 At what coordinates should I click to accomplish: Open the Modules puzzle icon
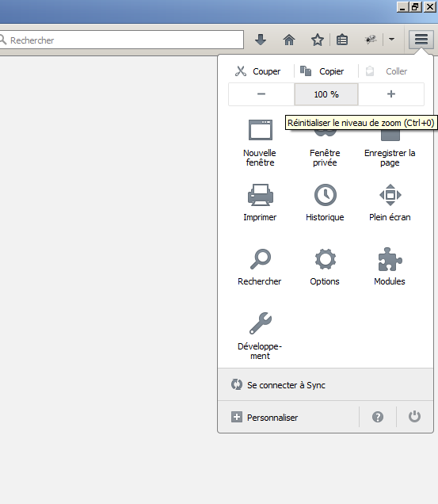pos(390,267)
